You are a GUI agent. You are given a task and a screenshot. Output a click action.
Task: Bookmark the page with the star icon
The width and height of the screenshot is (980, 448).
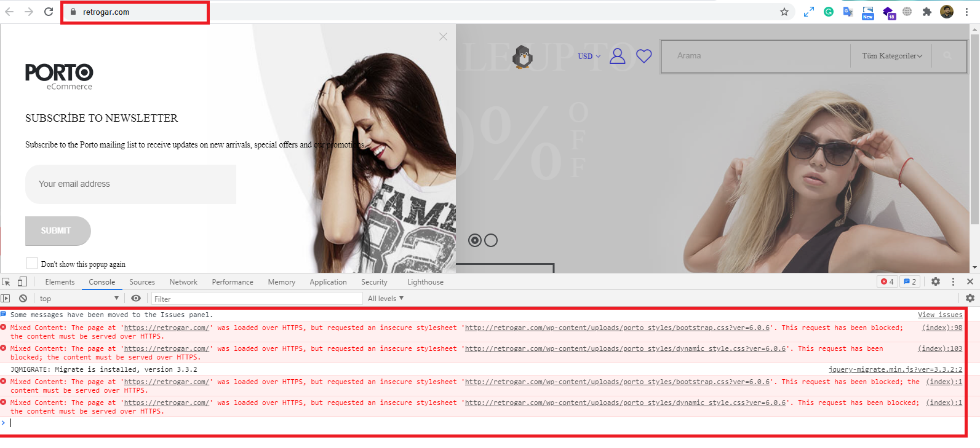(784, 12)
